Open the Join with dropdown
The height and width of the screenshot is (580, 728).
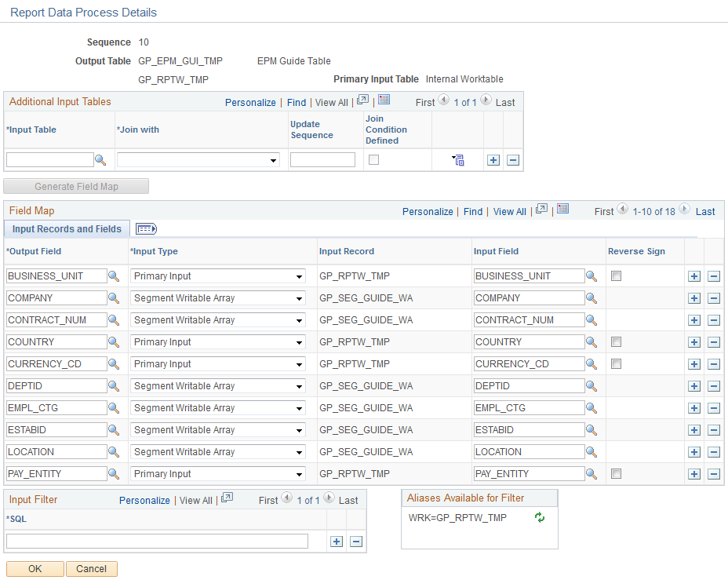point(271,159)
